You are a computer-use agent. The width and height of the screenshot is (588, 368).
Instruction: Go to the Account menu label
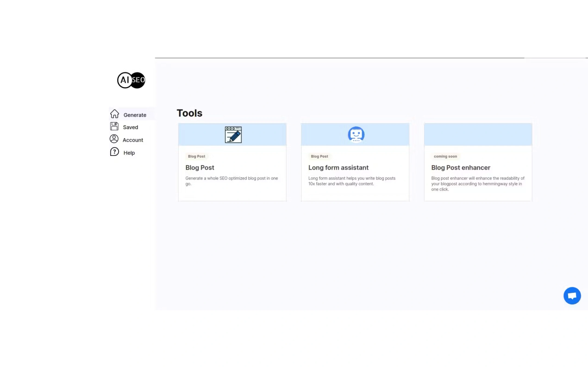pyautogui.click(x=133, y=140)
